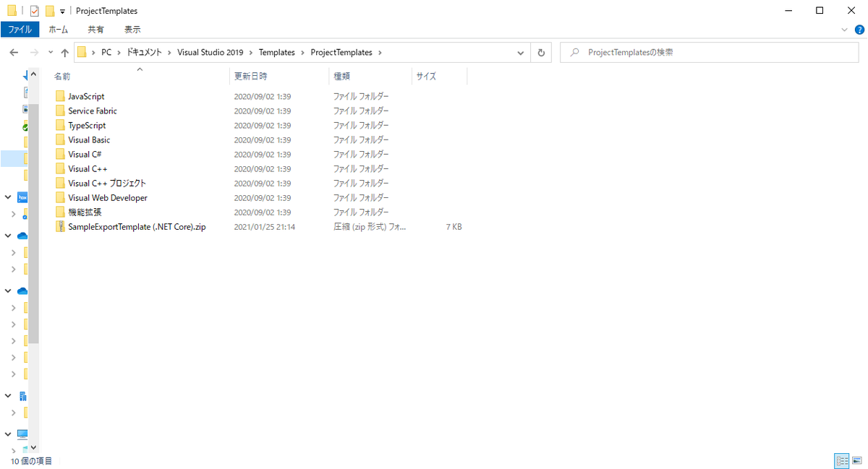Jump to Templates in breadcrumb

tap(277, 53)
